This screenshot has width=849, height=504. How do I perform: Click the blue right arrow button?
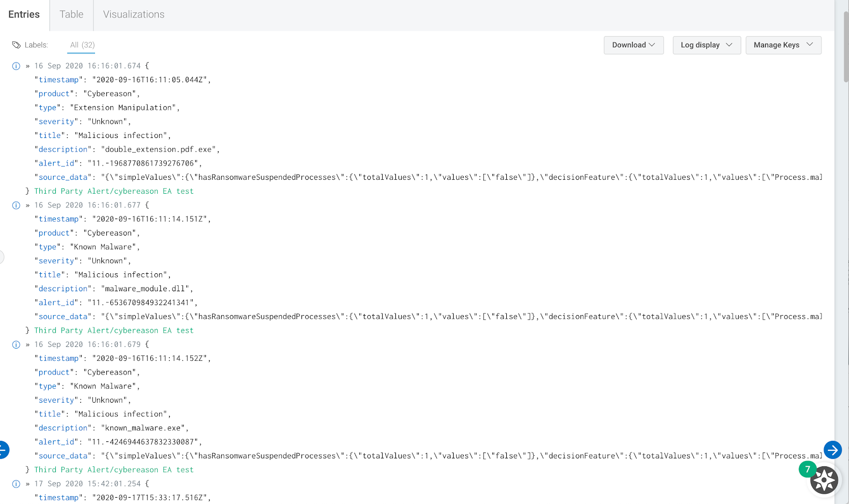[833, 450]
